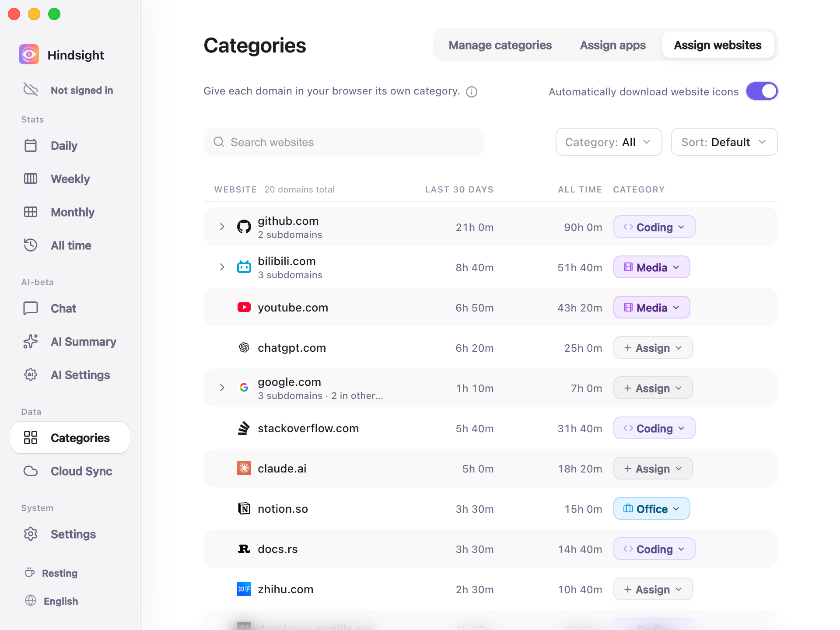Open the Media category dropdown for youtube.com
The image size is (840, 630).
651,307
